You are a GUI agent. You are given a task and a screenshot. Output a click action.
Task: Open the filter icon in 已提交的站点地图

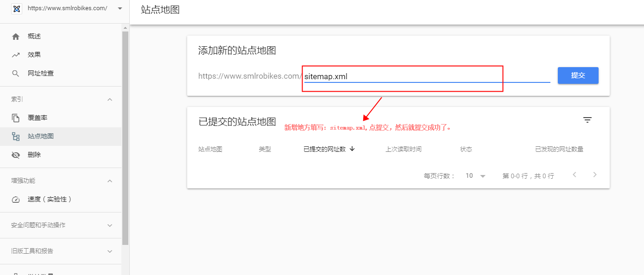[587, 120]
